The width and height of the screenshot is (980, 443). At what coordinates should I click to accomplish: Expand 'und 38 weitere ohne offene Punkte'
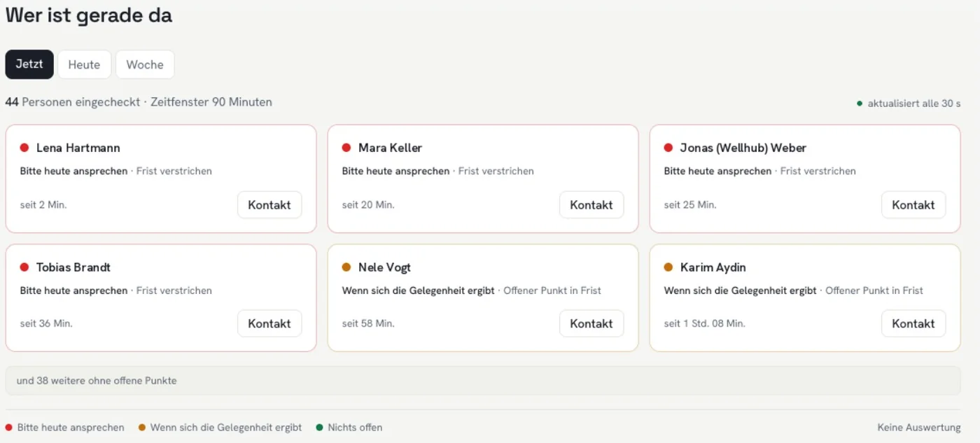(483, 381)
